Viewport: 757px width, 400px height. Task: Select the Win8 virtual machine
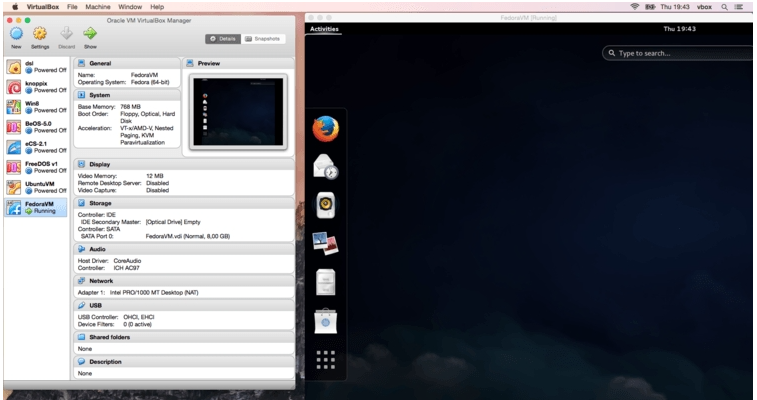click(37, 107)
